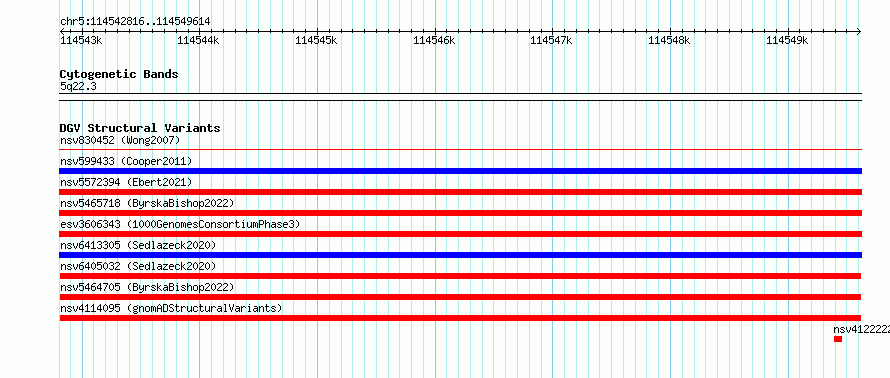This screenshot has height=378, width=890.
Task: Click the red nsv5464705 variant bar
Action: 460,297
